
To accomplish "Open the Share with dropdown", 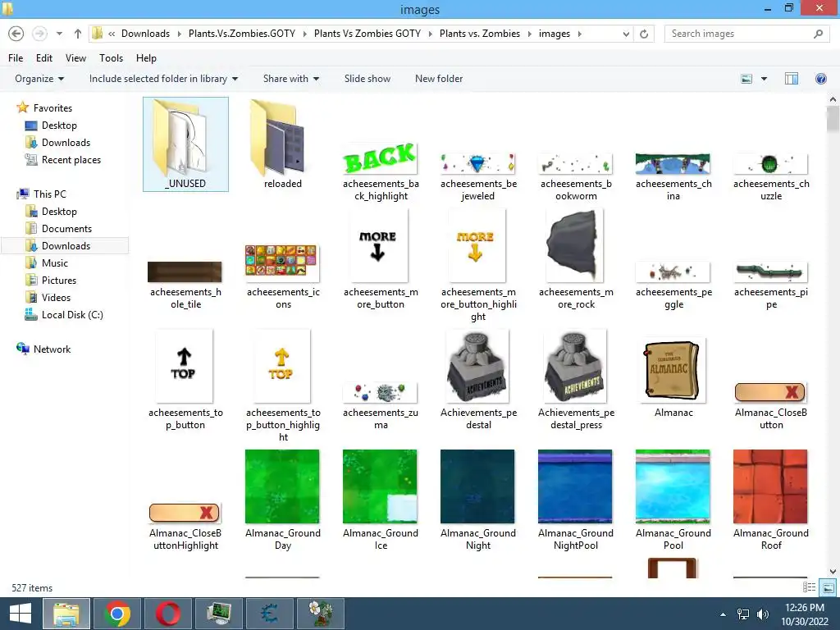I will point(291,79).
